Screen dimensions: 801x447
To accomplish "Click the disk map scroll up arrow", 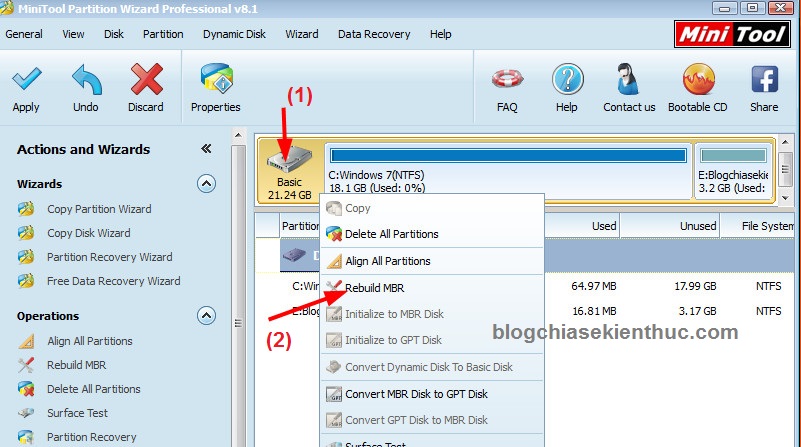I will [785, 142].
